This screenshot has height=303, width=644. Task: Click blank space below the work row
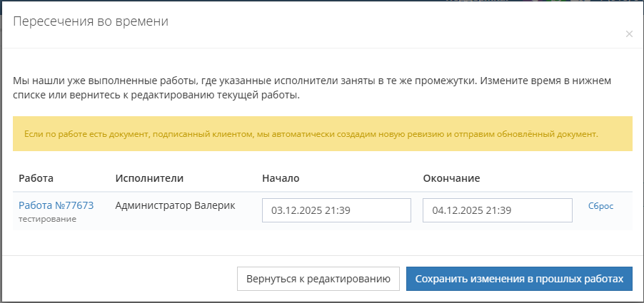coord(321,242)
